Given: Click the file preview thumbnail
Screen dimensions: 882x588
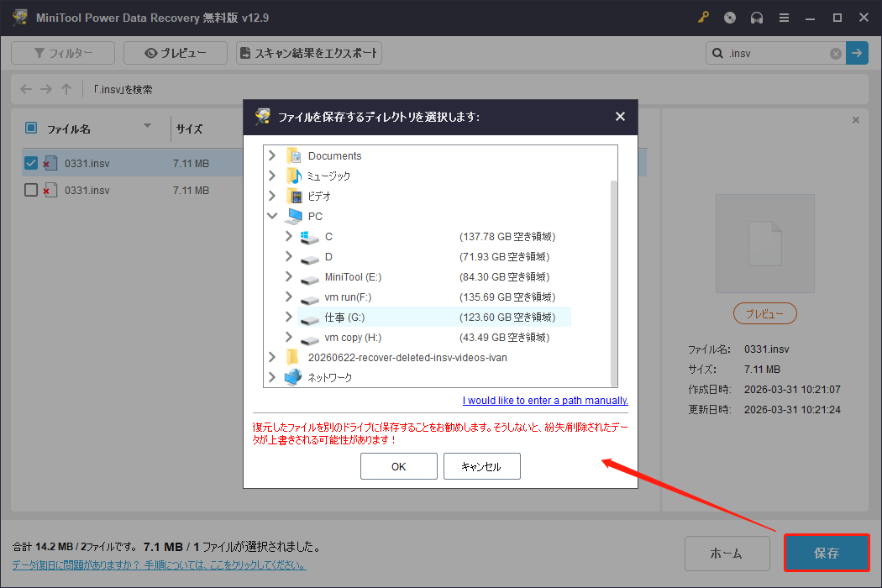Looking at the screenshot, I should tap(765, 244).
